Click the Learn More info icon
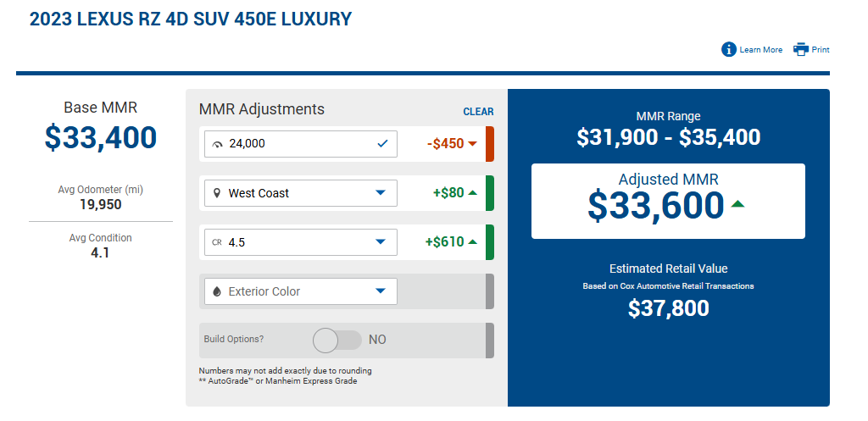The width and height of the screenshot is (868, 421). (x=728, y=49)
